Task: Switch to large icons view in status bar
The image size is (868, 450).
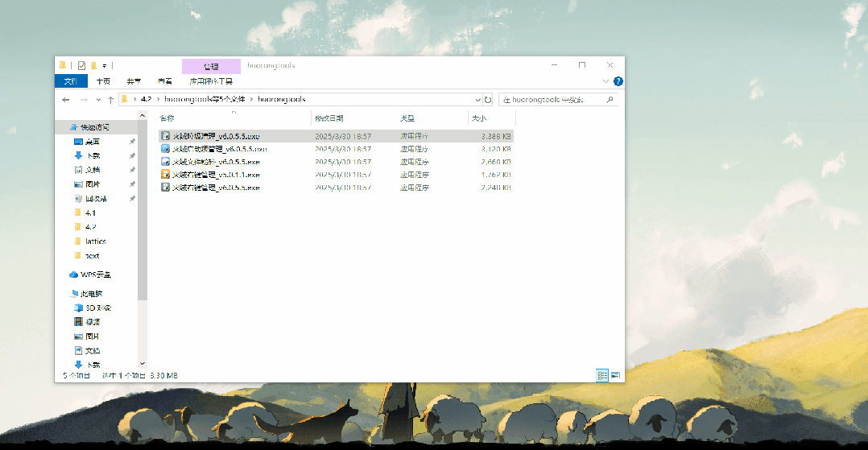Action: [615, 375]
